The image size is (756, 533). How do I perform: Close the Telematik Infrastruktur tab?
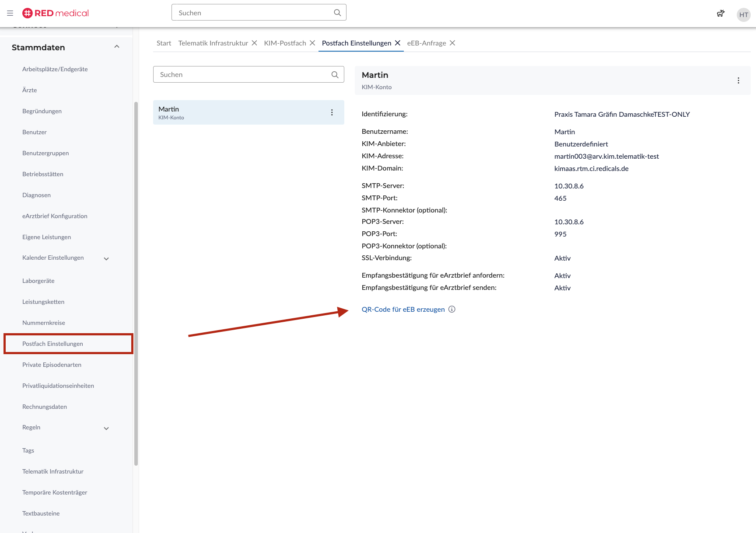tap(254, 43)
